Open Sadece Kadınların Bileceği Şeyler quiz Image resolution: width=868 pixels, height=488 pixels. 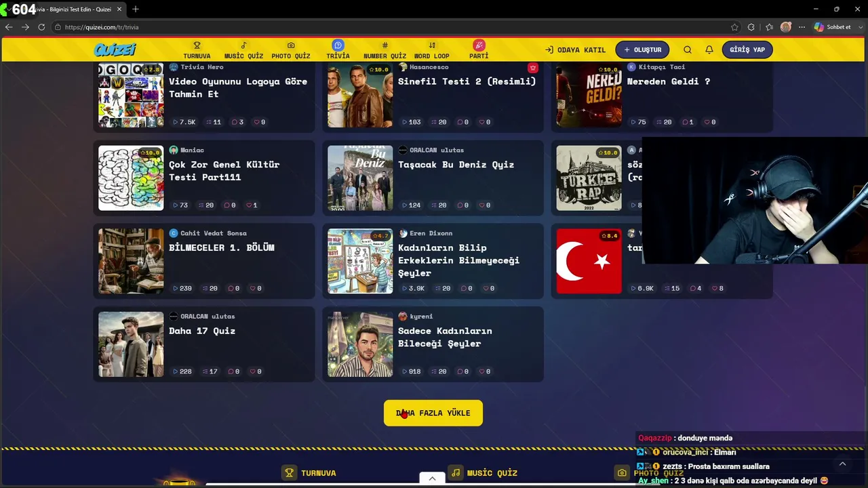(x=445, y=337)
